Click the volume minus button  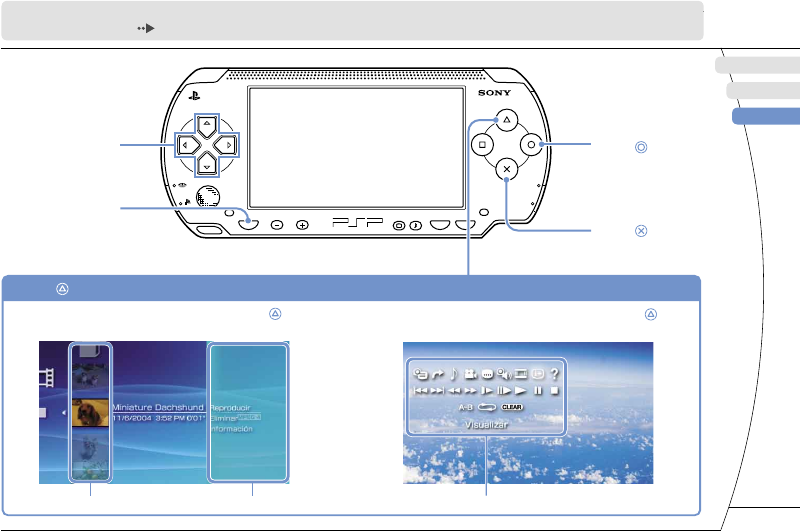[x=277, y=224]
